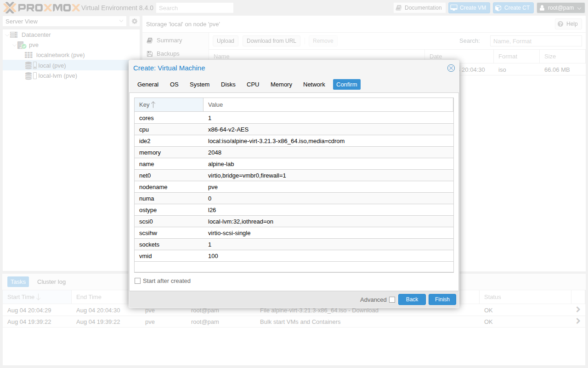Click the alpine-lab name value

tap(221, 164)
